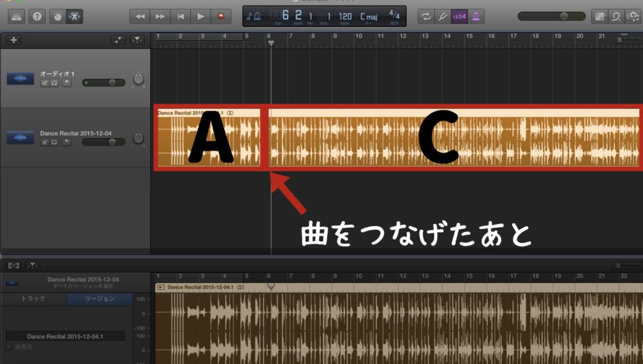Open the Loop Browser icon
Screen dimensions: 643x364
617,16
